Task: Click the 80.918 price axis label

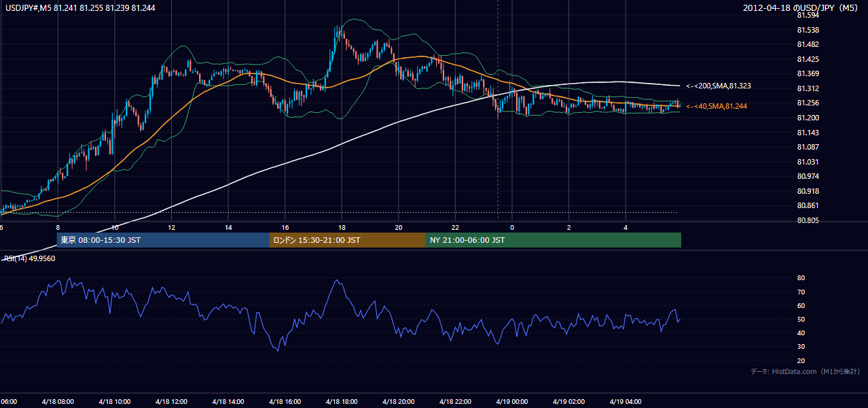Action: coord(808,191)
